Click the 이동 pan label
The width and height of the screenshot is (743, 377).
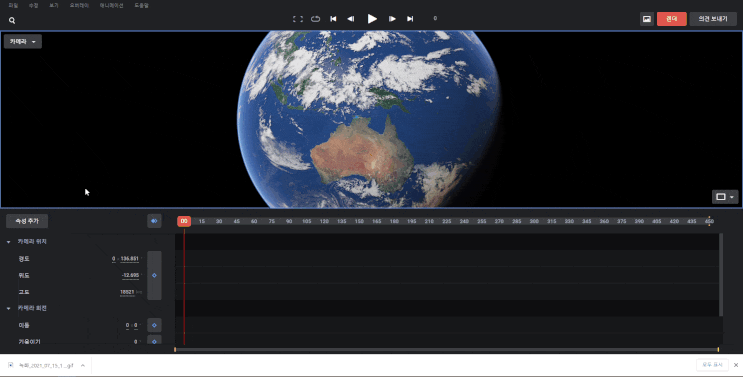coord(24,325)
